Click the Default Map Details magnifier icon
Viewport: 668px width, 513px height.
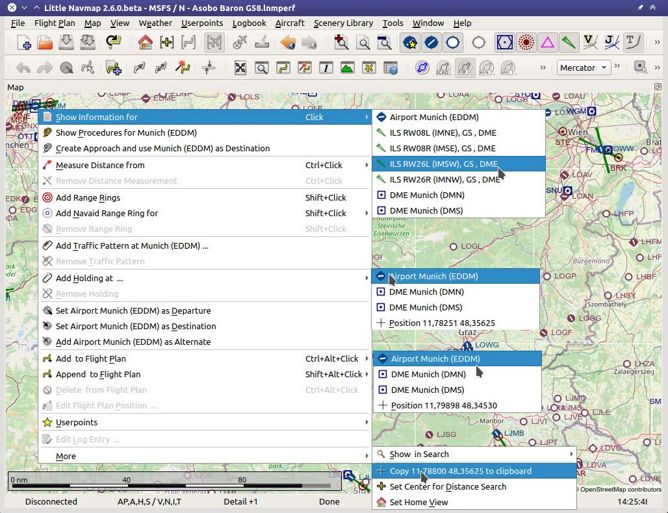[363, 43]
